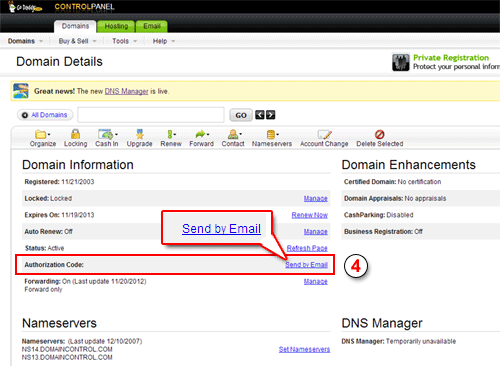
Task: Click the Private Registration heading link
Action: click(451, 58)
